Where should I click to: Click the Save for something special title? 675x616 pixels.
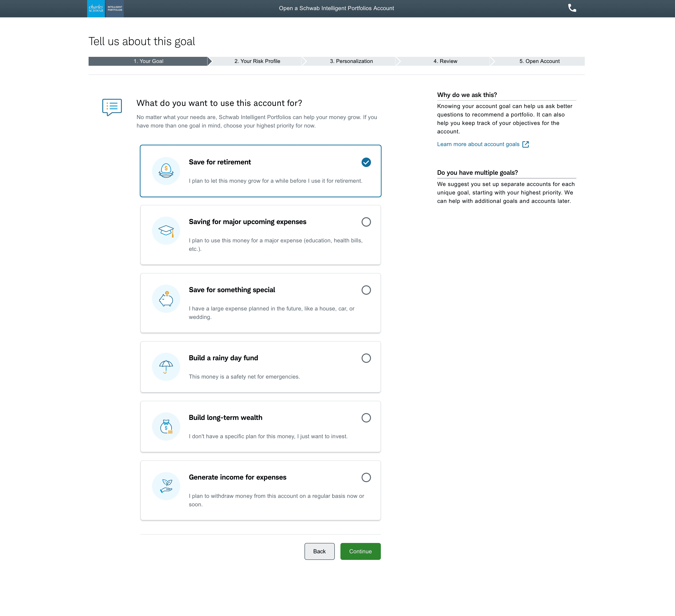click(232, 290)
